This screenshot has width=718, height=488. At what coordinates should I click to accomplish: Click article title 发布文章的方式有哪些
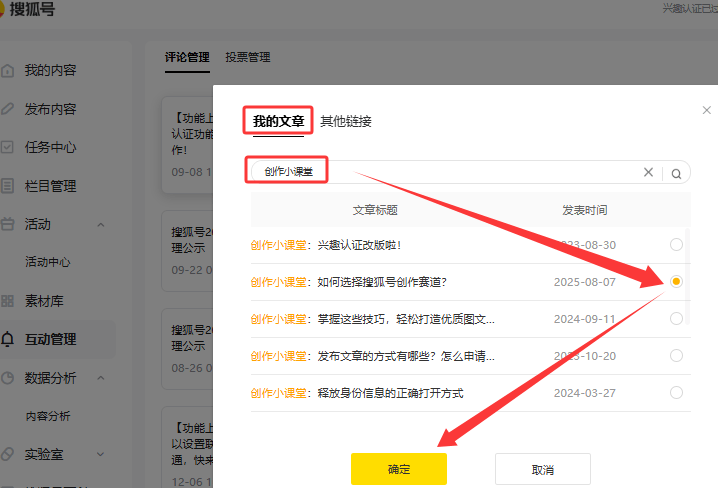(372, 356)
